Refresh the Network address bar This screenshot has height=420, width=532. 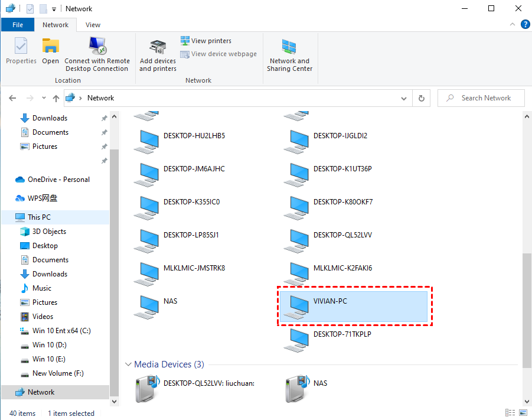421,99
